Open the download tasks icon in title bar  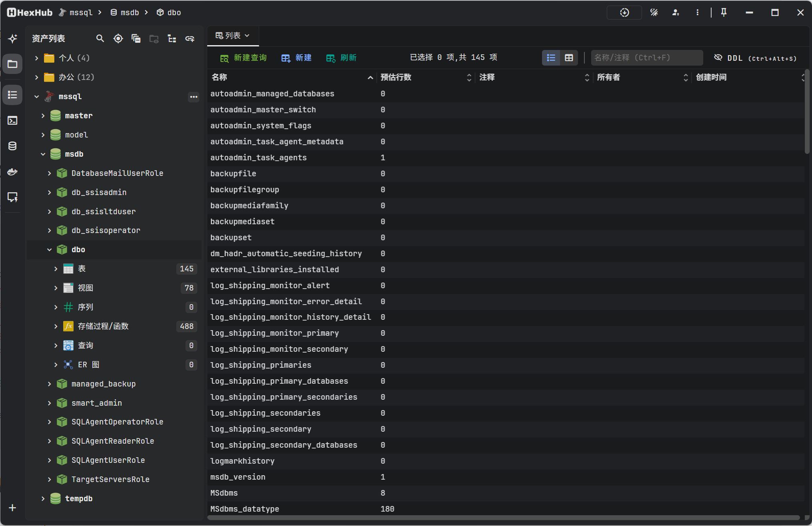624,12
